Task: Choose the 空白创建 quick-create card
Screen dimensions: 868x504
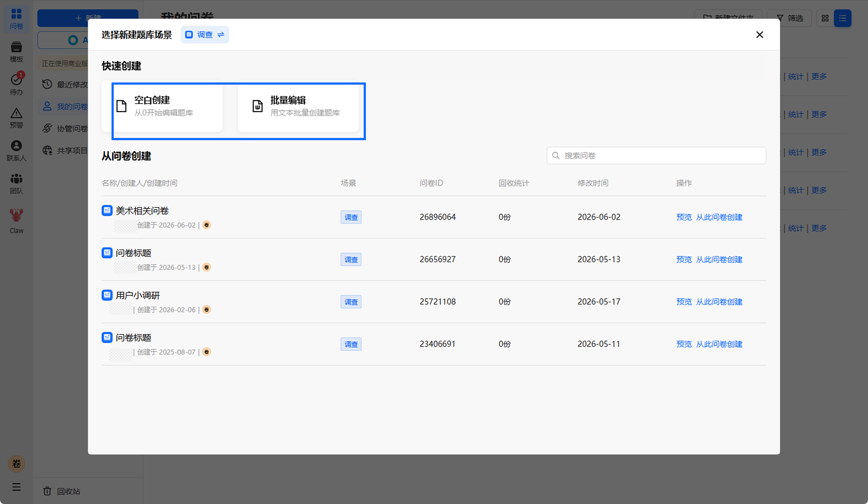Action: click(162, 106)
